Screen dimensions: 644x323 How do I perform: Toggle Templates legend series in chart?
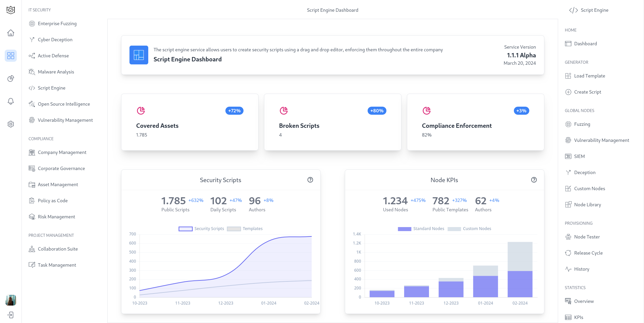tap(245, 229)
